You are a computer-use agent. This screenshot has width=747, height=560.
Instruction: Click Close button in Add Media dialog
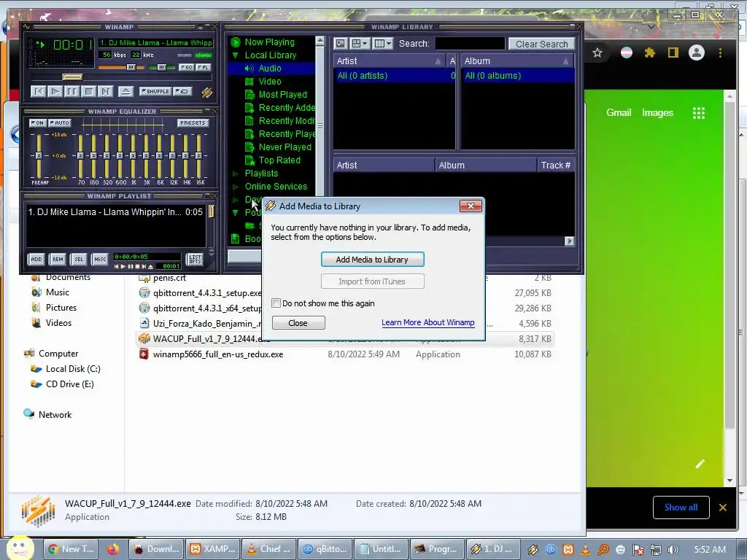(x=298, y=323)
